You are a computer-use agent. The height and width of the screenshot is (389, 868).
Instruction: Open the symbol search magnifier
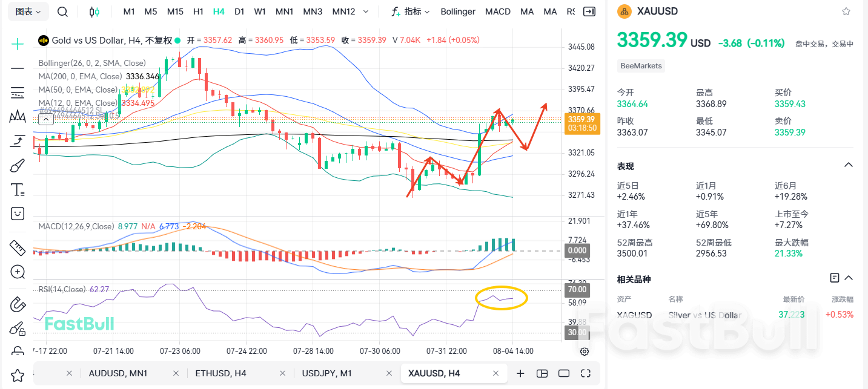pos(62,11)
